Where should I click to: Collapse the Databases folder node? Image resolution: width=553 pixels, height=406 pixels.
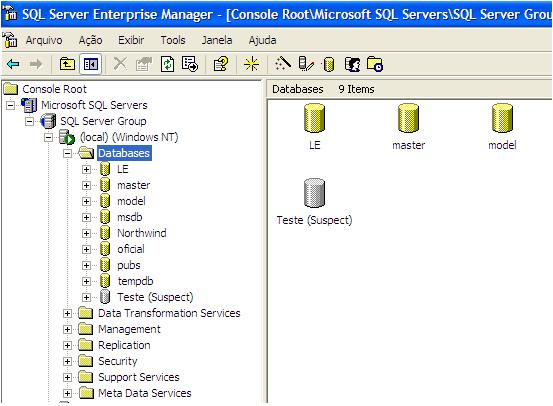[67, 153]
